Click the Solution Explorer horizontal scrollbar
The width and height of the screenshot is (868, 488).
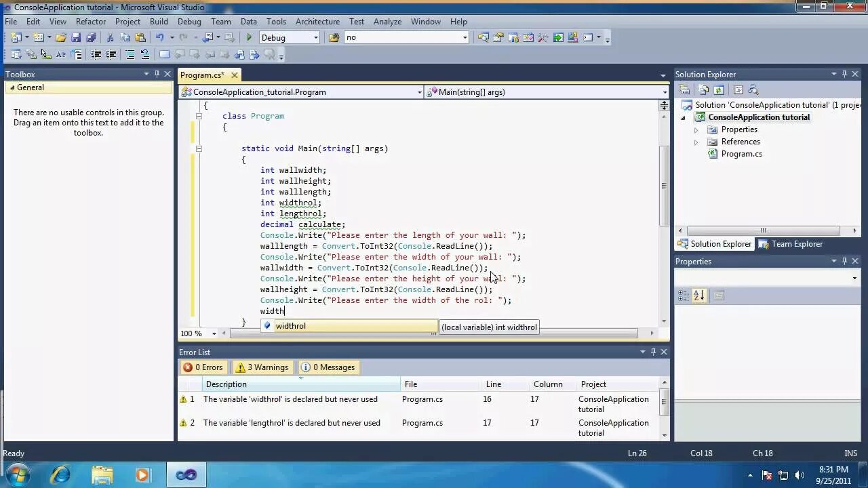[x=763, y=230]
